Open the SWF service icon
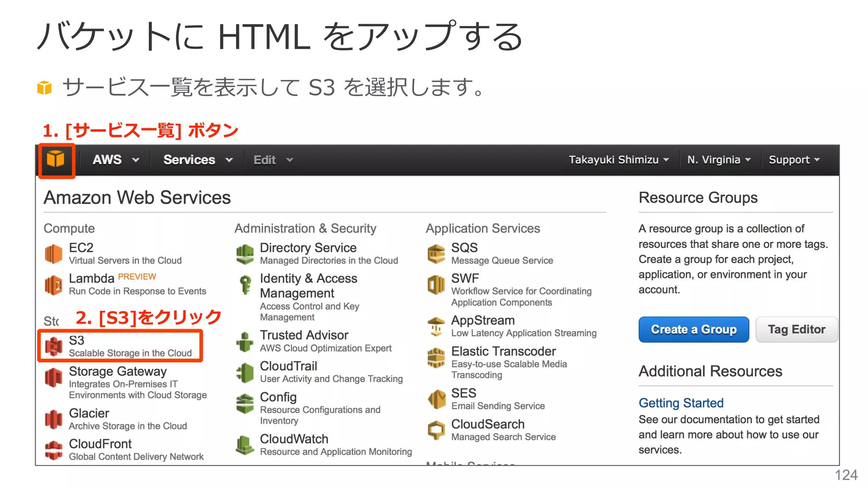This screenshot has height=488, width=868. coord(436,285)
